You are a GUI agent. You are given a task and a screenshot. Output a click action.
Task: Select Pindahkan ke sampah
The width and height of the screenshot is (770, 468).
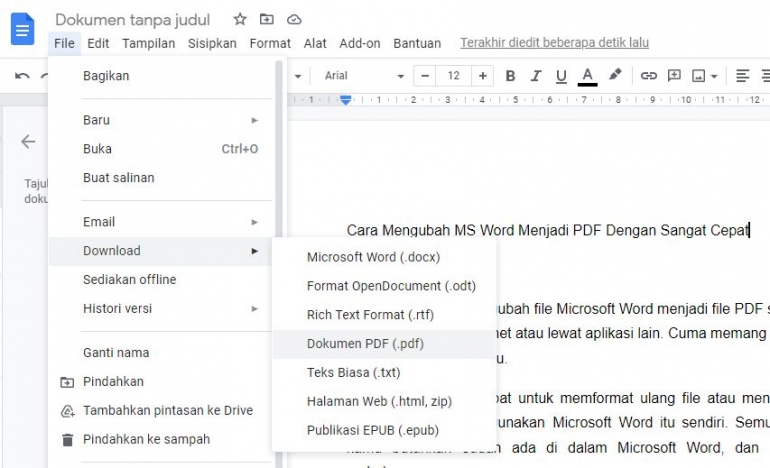160,440
